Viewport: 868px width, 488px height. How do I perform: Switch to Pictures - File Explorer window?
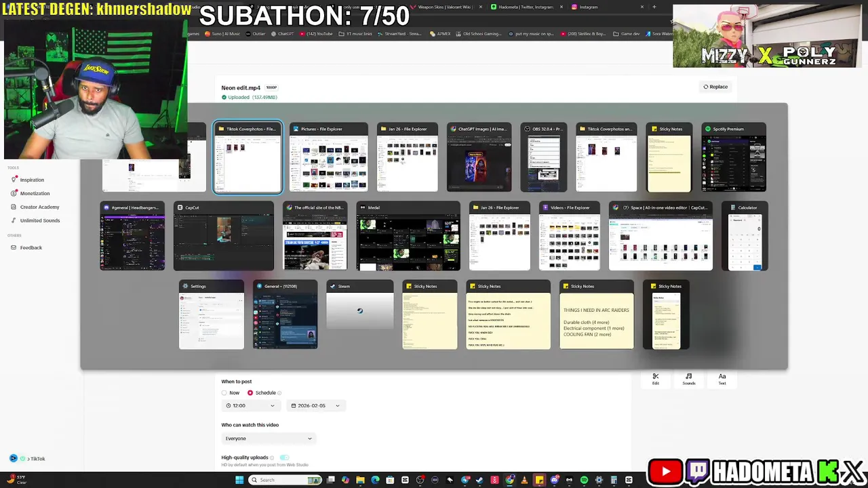[329, 159]
